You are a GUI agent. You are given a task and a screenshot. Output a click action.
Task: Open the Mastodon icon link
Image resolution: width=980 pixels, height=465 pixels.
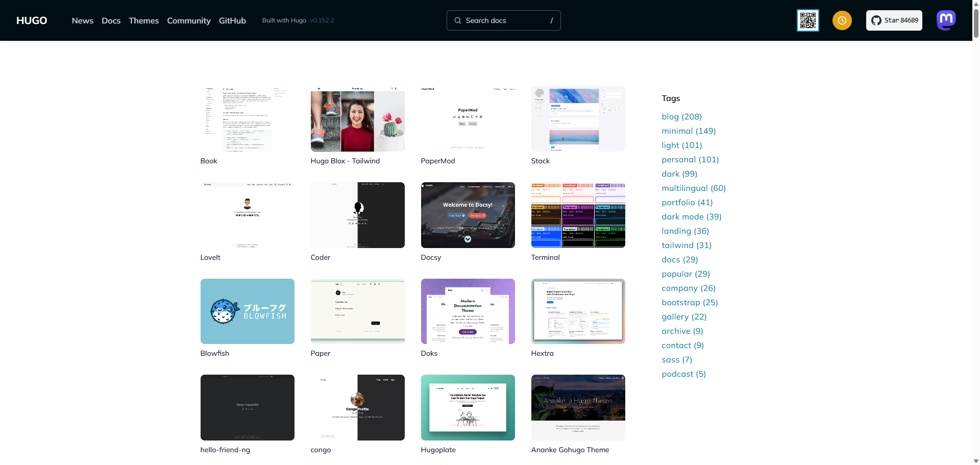[946, 20]
